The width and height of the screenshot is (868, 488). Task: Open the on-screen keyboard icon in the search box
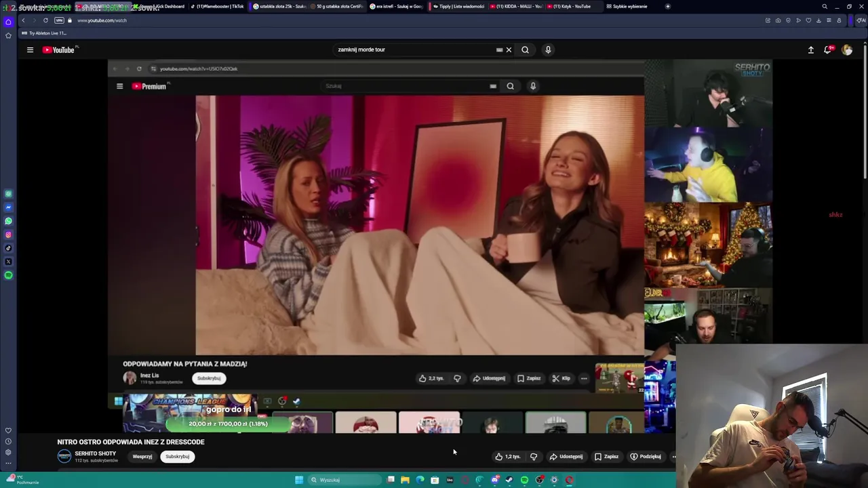click(x=499, y=49)
